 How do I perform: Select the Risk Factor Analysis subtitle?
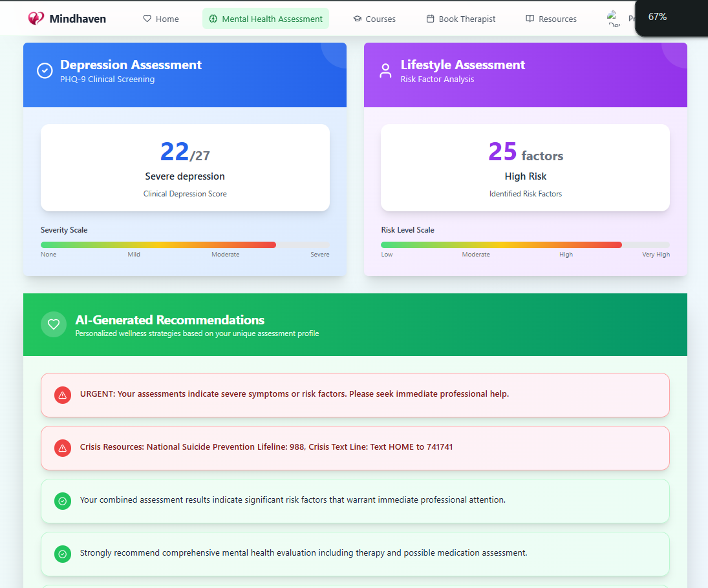(437, 79)
